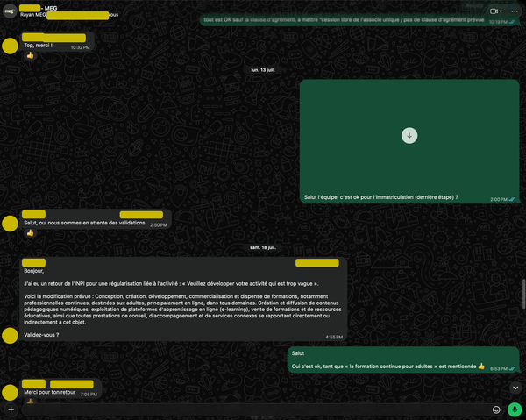Viewport: 526px width, 420px height.
Task: Click the 4:55 PM timestamp on INPI message
Action: [334, 338]
